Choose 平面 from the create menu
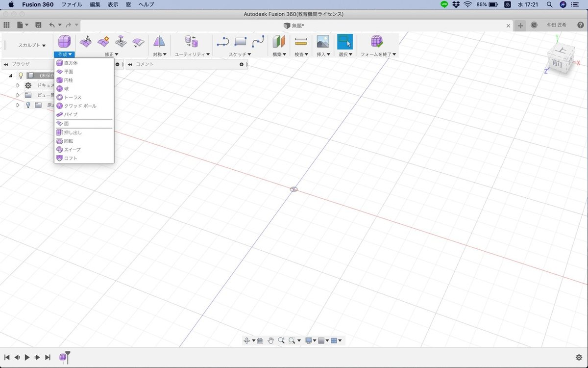 pos(84,72)
